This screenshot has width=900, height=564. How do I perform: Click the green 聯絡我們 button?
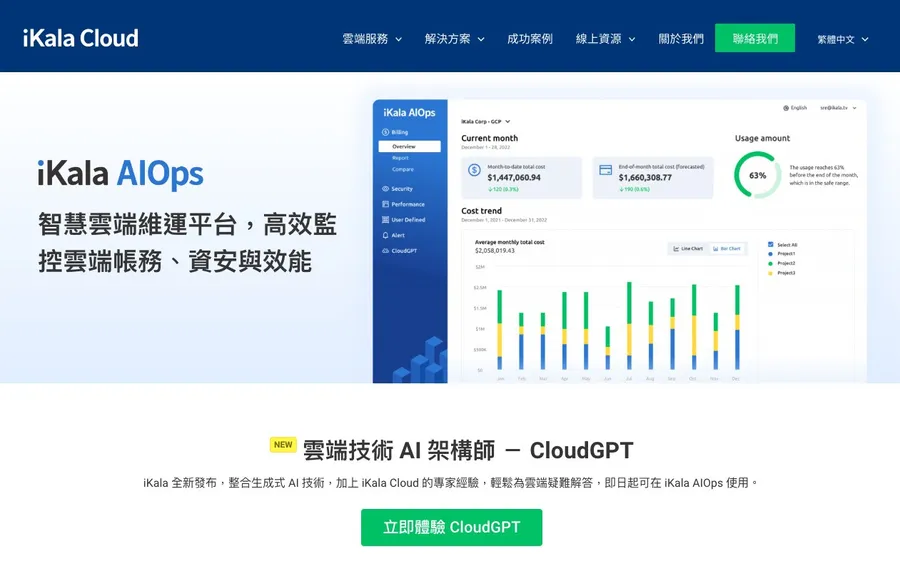tap(755, 38)
